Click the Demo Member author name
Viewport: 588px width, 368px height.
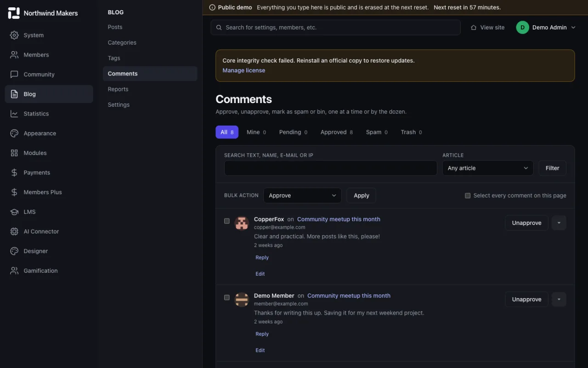coord(274,295)
